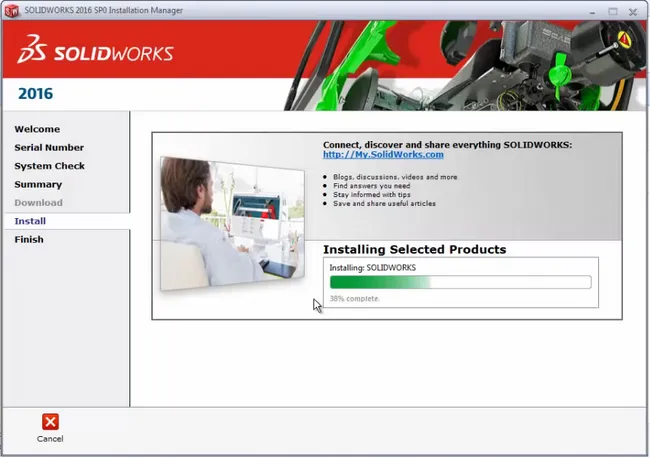Click the SOLIDWORKS logo in the banner
The height and width of the screenshot is (458, 650).
click(95, 50)
